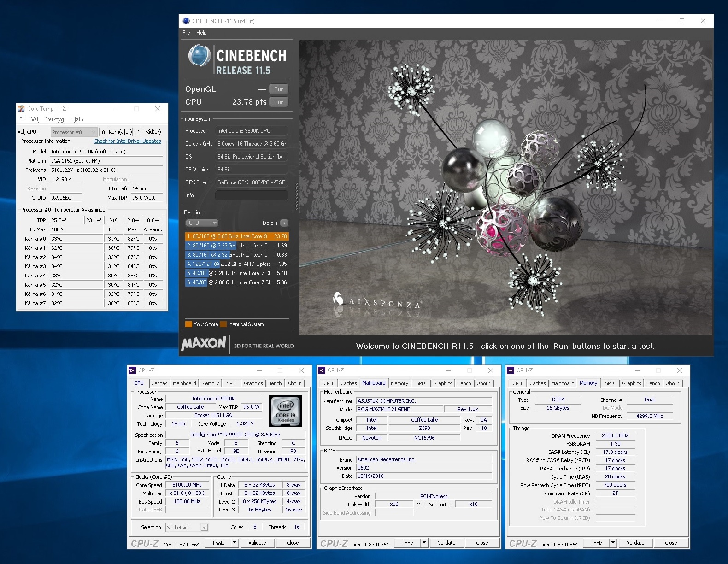This screenshot has width=728, height=564.
Task: Run the CPU benchmark in Cinebench
Action: tap(279, 102)
